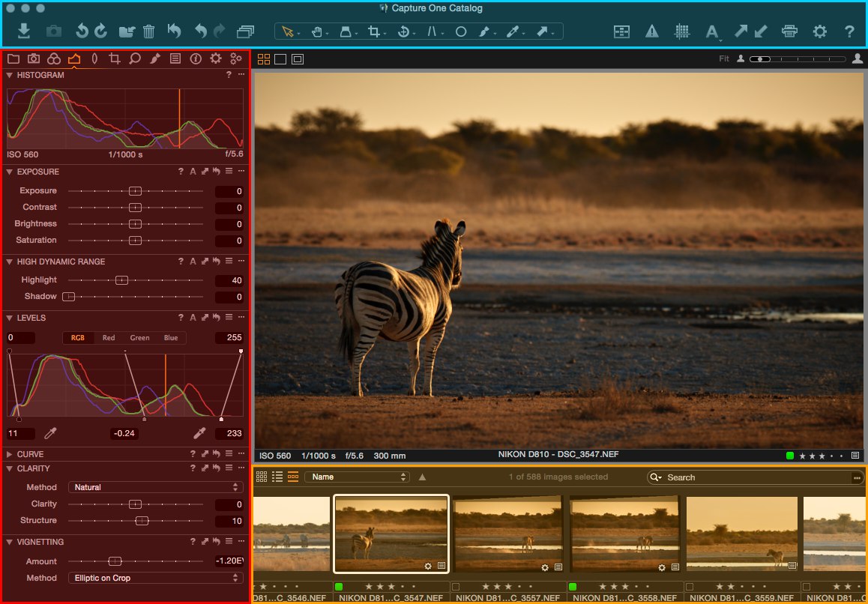This screenshot has height=604, width=868.
Task: Toggle the color tag box under DSC_3557 thumbnail
Action: click(456, 586)
